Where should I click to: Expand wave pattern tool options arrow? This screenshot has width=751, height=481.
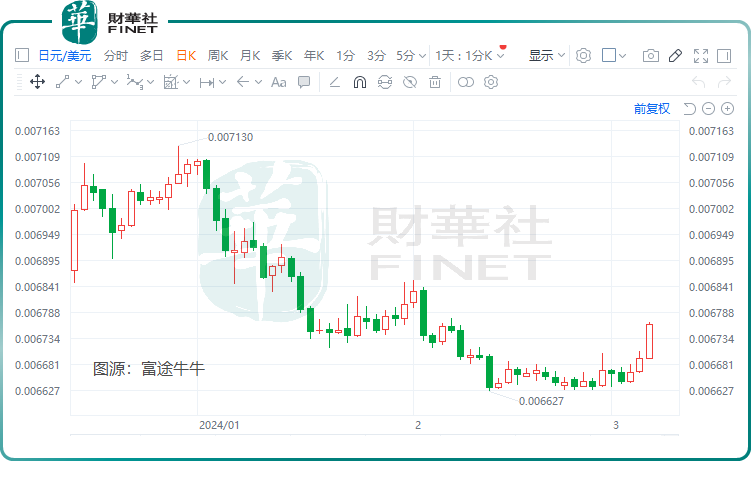pos(150,82)
